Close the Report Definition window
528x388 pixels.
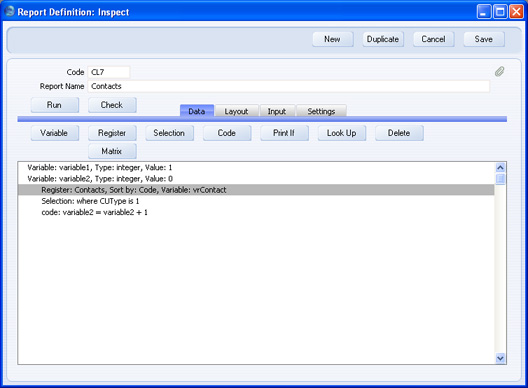pyautogui.click(x=516, y=12)
